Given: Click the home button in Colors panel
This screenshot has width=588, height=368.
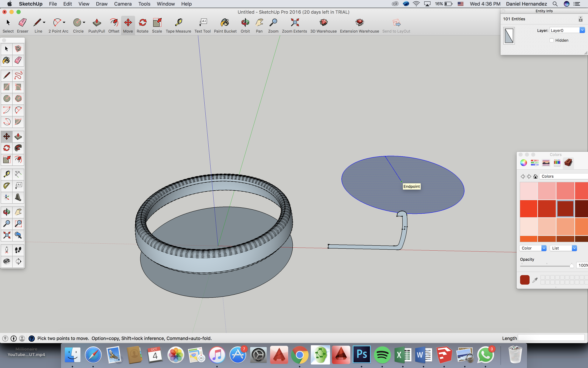Looking at the screenshot, I should point(535,176).
